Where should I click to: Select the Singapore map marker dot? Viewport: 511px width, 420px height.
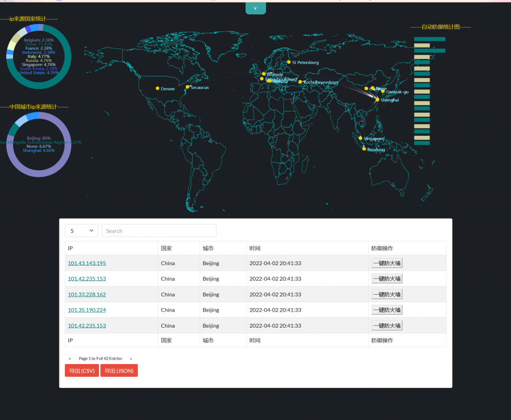(360, 138)
